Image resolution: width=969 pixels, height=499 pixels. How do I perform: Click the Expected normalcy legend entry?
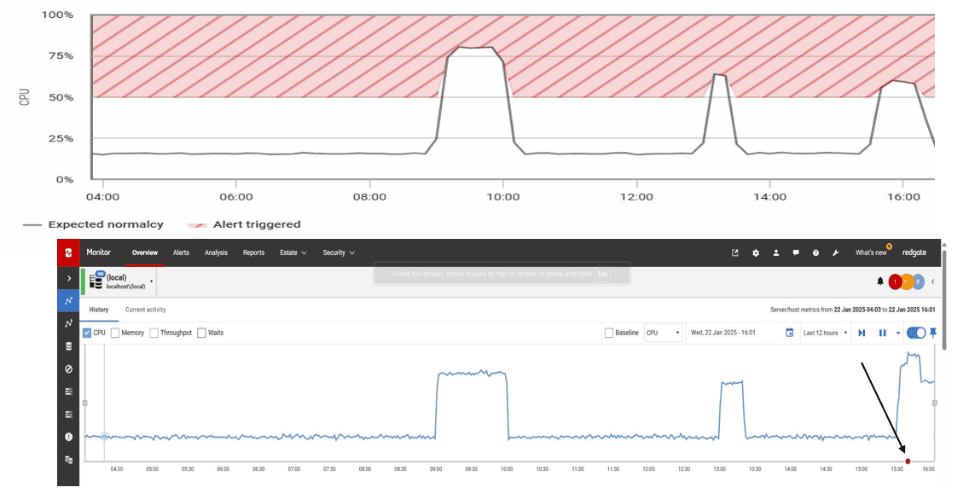tap(93, 224)
